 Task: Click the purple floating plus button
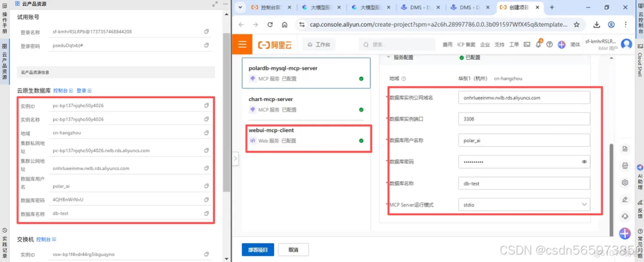point(625,233)
